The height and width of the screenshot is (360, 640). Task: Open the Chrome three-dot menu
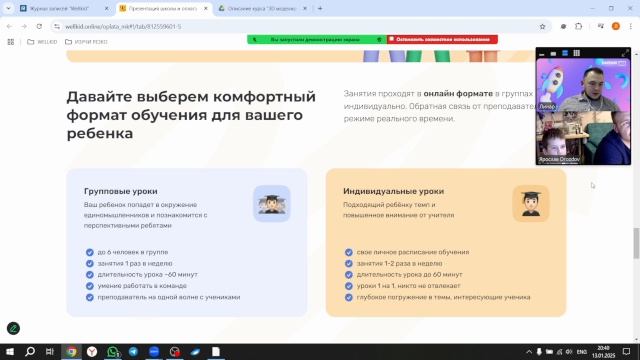tap(631, 27)
